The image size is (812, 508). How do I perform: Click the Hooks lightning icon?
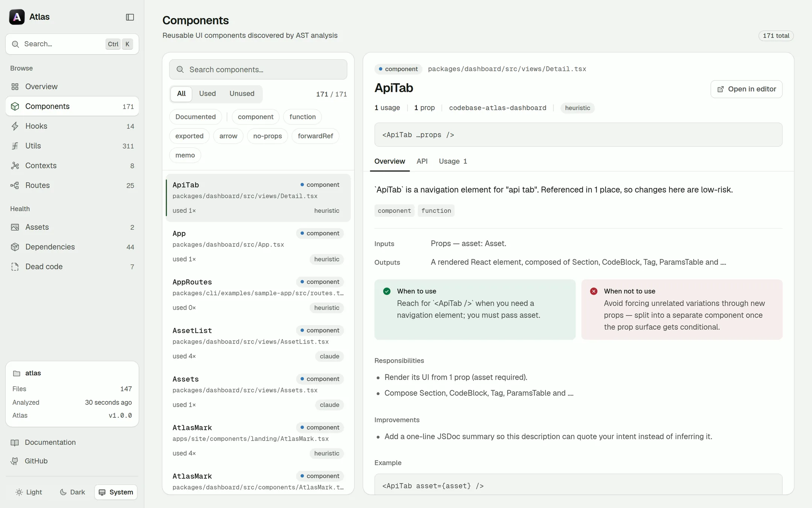15,126
